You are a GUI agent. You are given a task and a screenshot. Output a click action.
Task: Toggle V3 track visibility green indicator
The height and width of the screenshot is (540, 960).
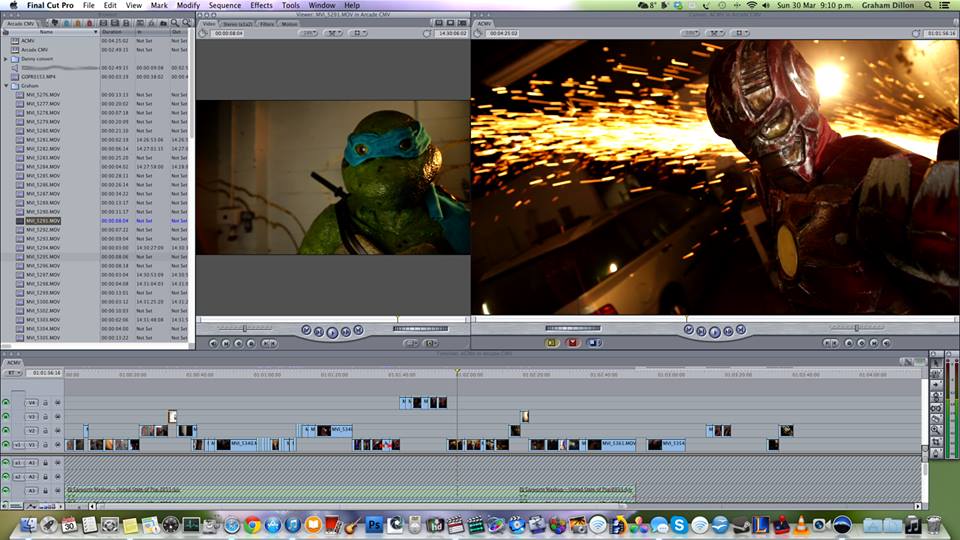pyautogui.click(x=6, y=416)
